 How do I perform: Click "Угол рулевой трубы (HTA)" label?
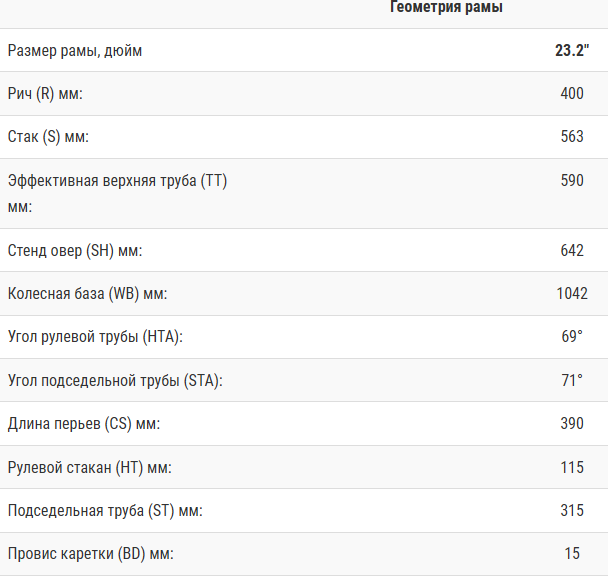click(x=96, y=337)
